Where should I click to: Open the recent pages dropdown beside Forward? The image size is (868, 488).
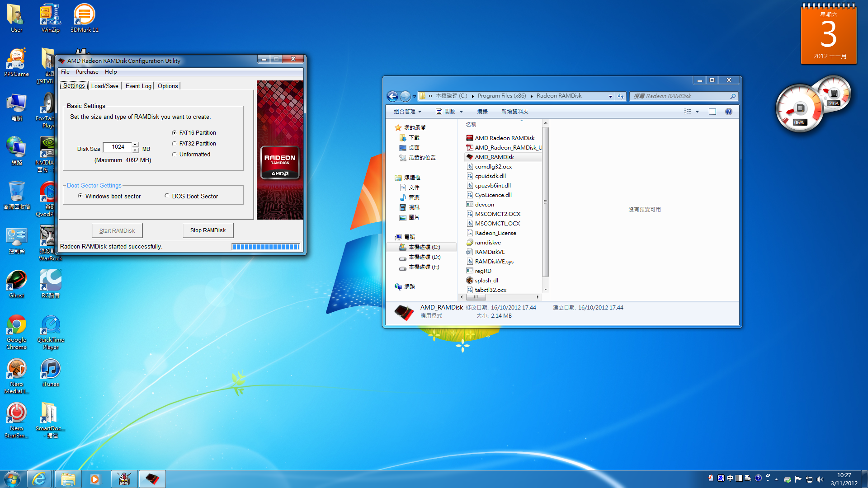click(414, 96)
